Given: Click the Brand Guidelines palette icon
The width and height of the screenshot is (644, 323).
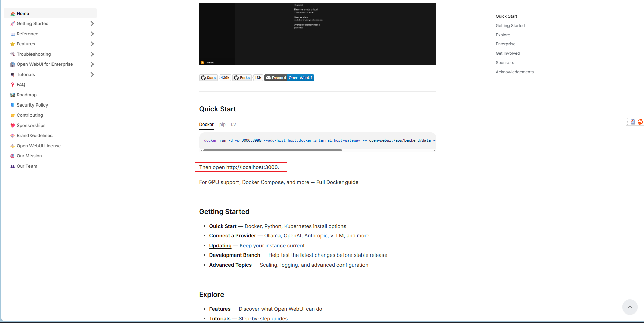Looking at the screenshot, I should pos(13,136).
